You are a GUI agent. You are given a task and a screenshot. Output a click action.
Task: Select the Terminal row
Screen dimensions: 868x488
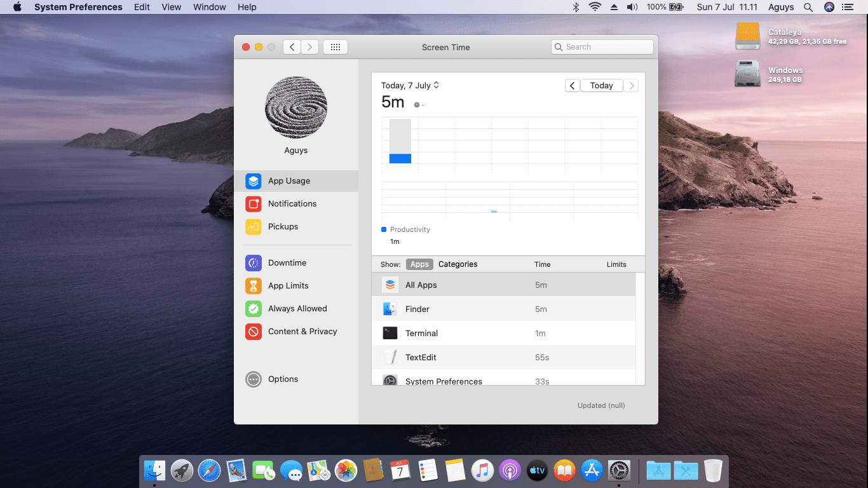tap(503, 334)
